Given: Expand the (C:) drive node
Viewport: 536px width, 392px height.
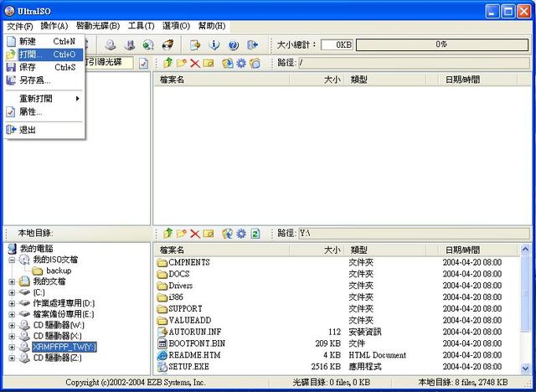Looking at the screenshot, I should tap(12, 293).
